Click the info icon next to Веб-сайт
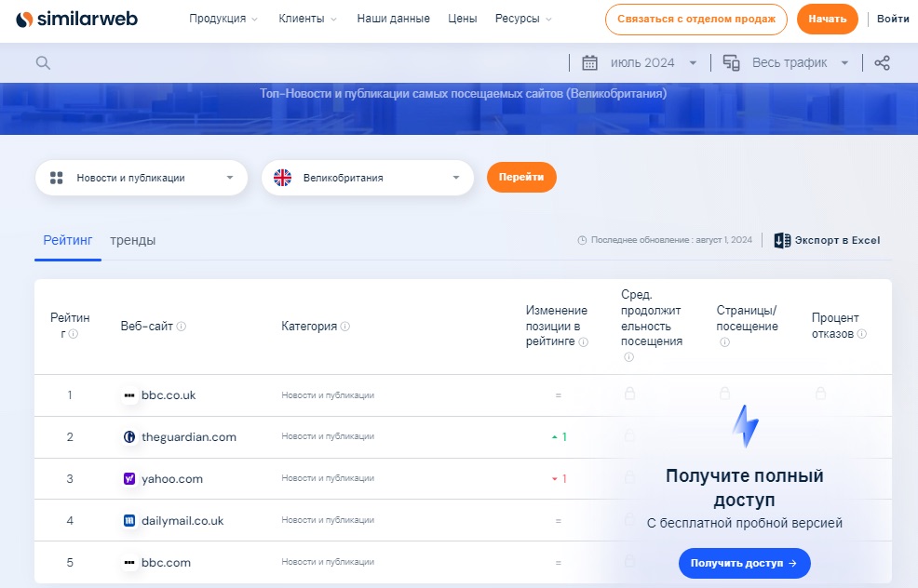This screenshot has height=588, width=918. coord(182,327)
